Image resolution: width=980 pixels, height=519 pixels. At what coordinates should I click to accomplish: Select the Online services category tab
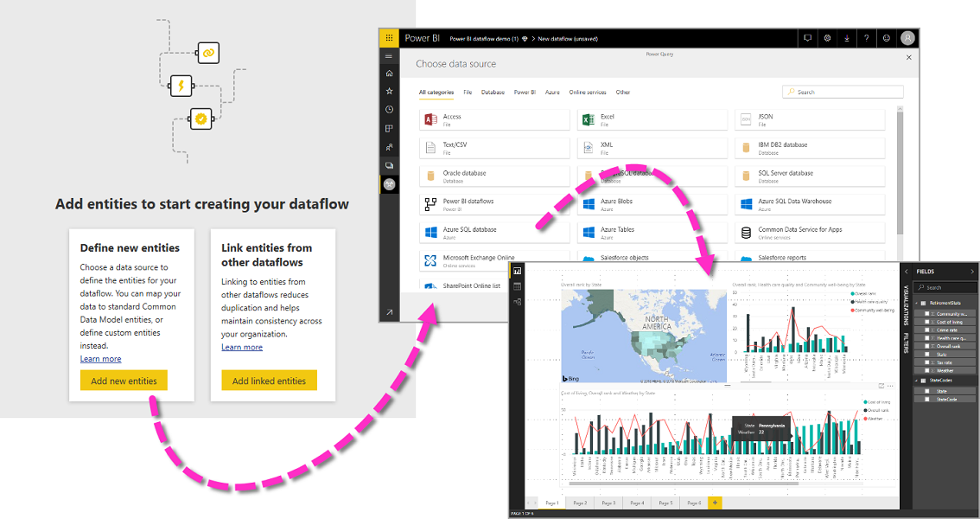click(x=588, y=92)
